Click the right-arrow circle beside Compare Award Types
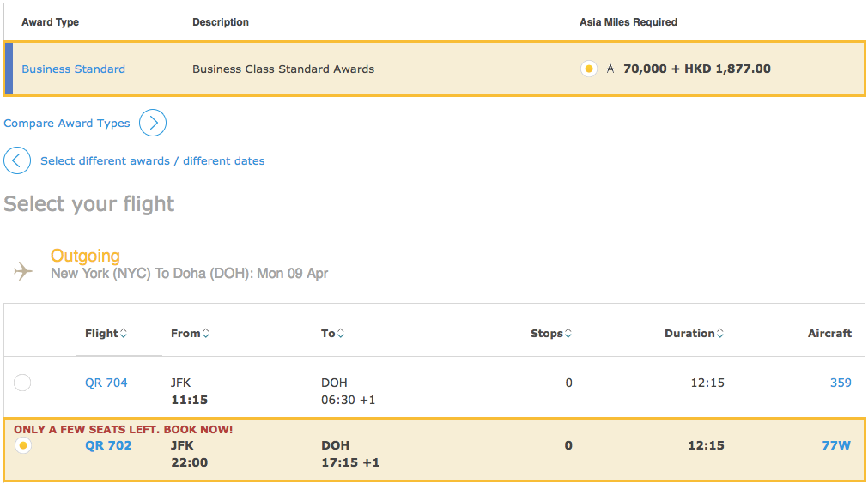868x483 pixels. coord(153,124)
